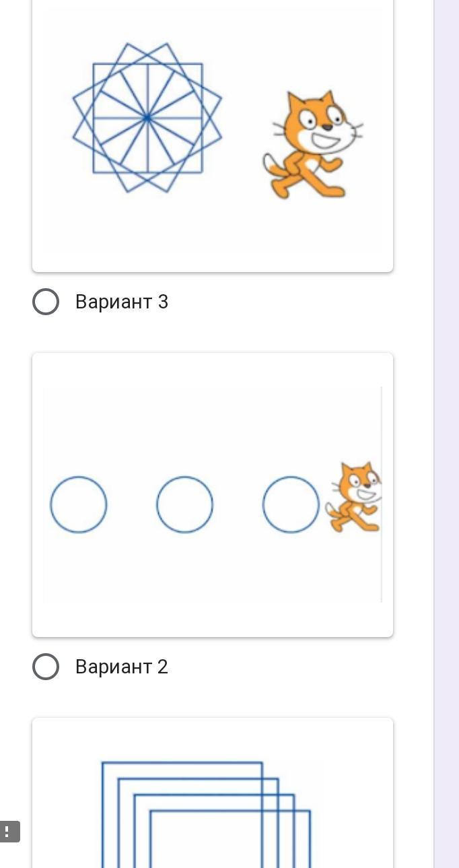Click the center point of the star pattern
The image size is (459, 868).
click(x=147, y=118)
